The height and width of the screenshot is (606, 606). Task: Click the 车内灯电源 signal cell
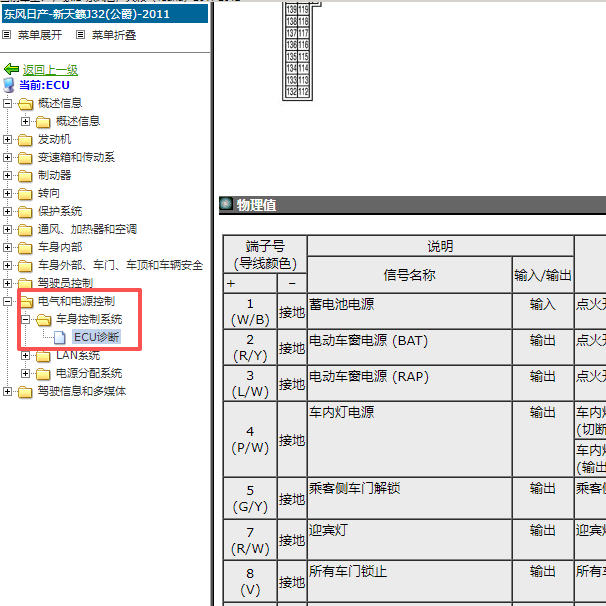pyautogui.click(x=410, y=439)
